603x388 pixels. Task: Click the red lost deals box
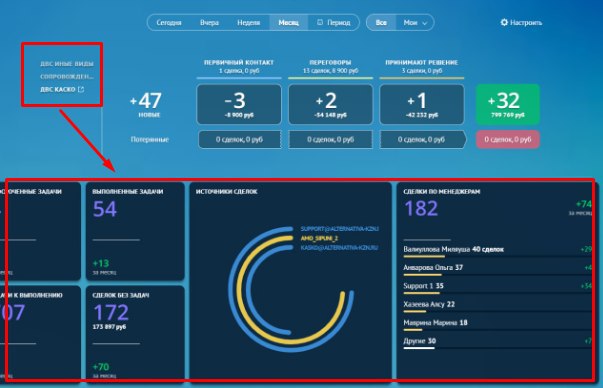(508, 140)
